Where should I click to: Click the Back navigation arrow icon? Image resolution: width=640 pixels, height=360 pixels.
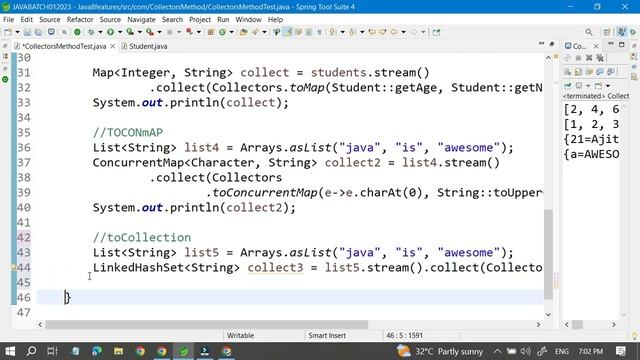[394, 32]
